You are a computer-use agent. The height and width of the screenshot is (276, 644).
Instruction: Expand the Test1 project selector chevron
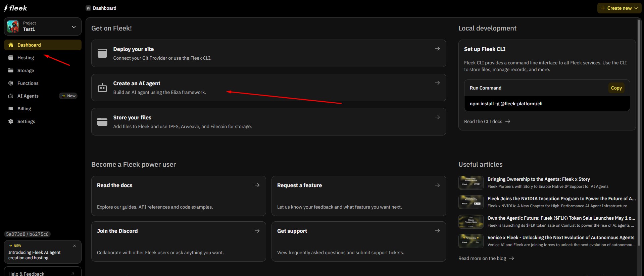74,26
